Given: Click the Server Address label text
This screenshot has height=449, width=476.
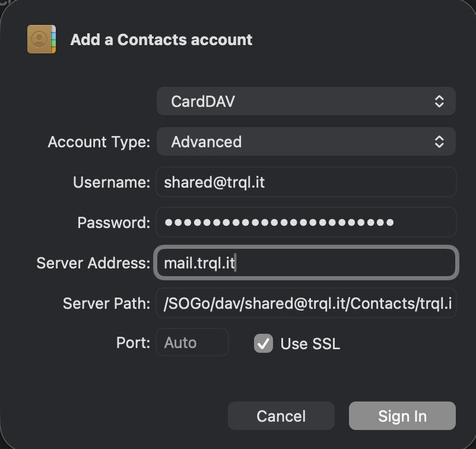Looking at the screenshot, I should click(93, 263).
